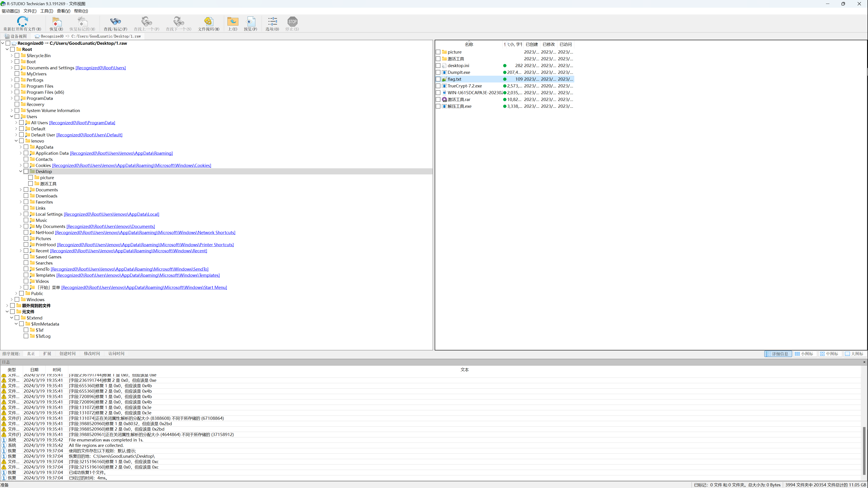Click the DumpIt.exe file icon
The width and height of the screenshot is (868, 488).
click(444, 73)
